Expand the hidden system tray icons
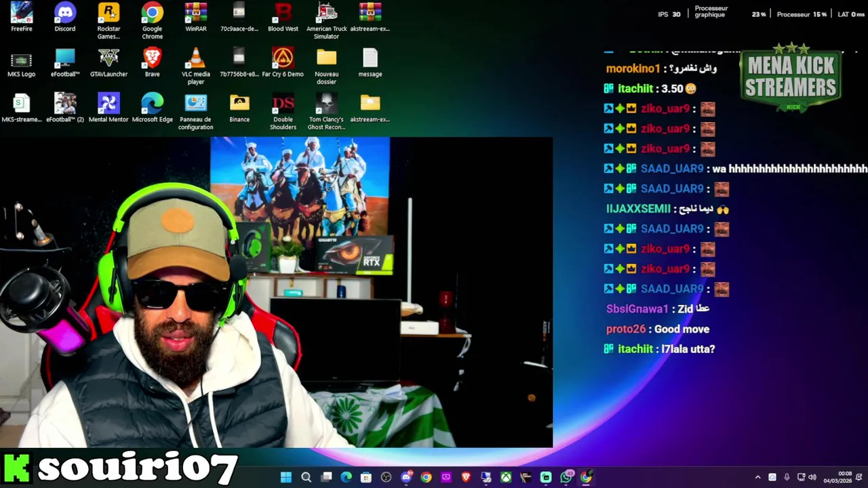 coord(757,477)
